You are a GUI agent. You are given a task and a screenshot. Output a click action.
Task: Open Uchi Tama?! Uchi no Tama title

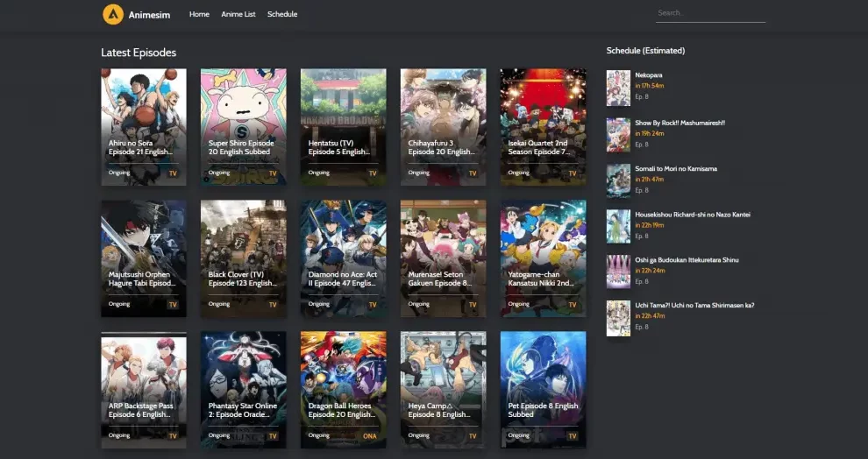[x=694, y=305]
